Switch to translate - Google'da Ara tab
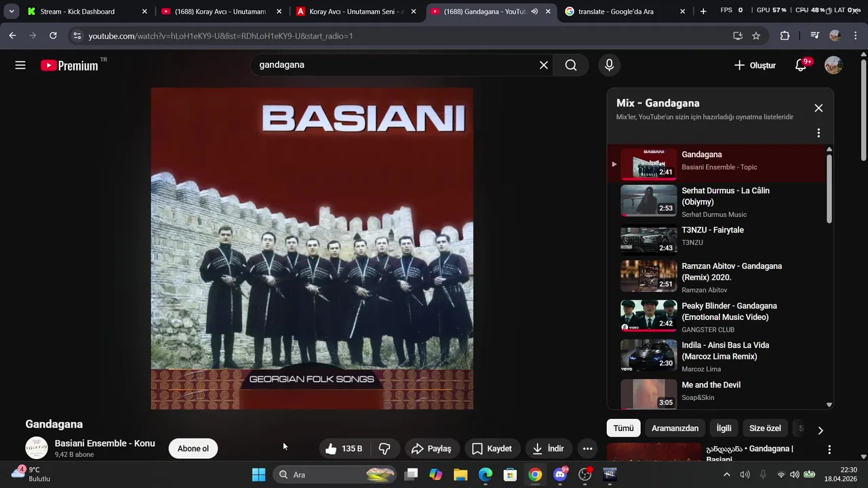868x488 pixels. click(x=625, y=12)
